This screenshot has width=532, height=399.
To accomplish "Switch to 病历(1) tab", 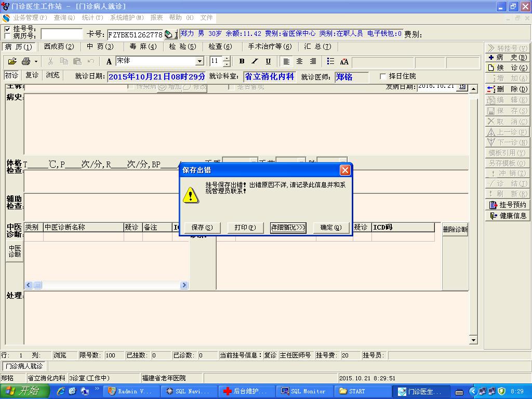I will point(19,47).
